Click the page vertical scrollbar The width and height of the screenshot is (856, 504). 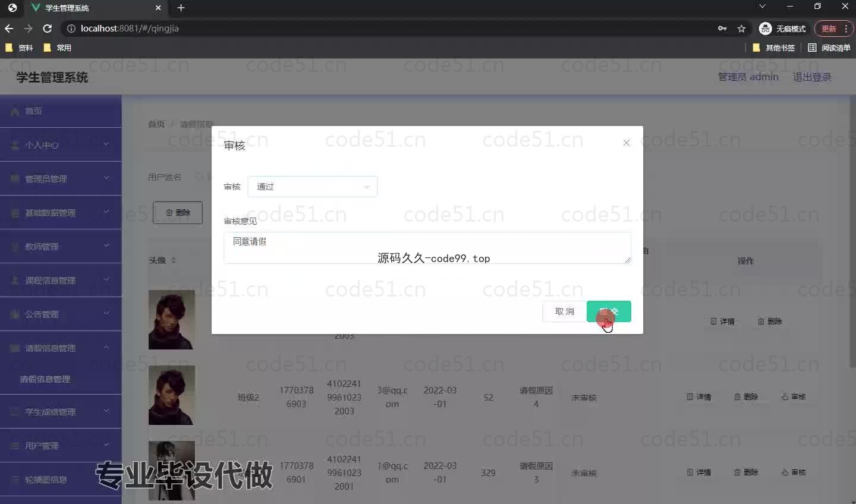pos(852,232)
